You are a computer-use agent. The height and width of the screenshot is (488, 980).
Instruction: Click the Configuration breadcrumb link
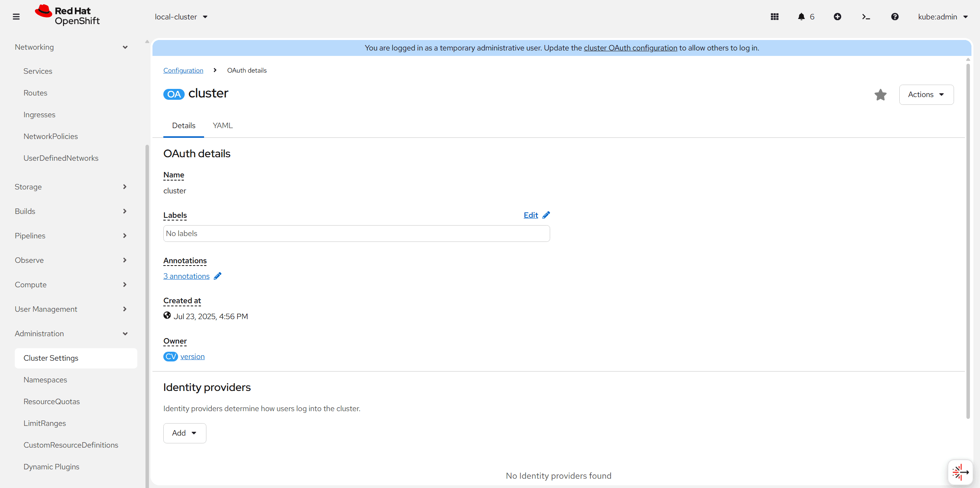183,70
